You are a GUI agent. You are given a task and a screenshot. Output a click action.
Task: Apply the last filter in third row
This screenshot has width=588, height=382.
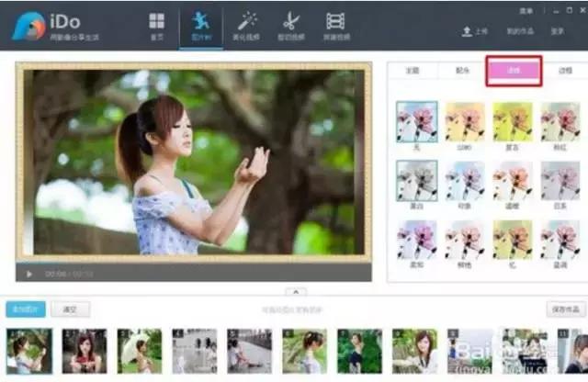[x=560, y=240]
